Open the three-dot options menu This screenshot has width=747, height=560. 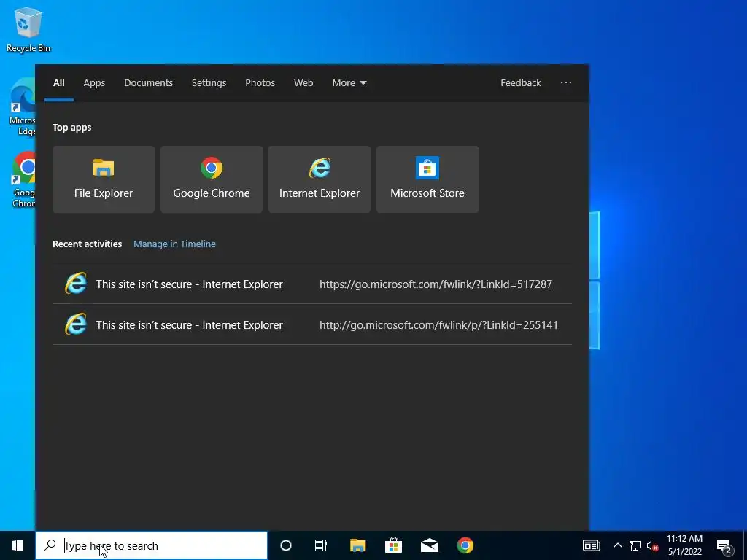click(566, 82)
